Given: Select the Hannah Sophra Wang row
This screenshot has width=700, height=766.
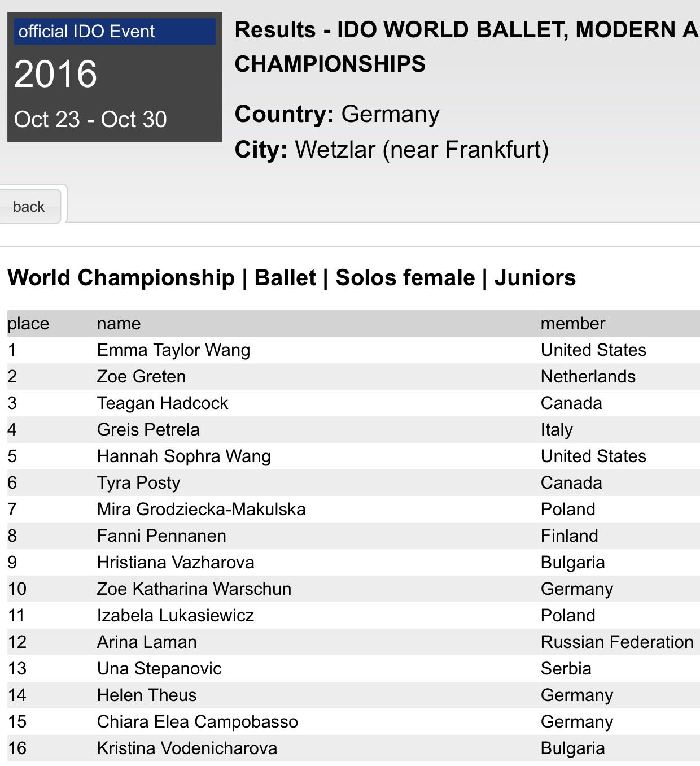Looking at the screenshot, I should click(183, 456).
